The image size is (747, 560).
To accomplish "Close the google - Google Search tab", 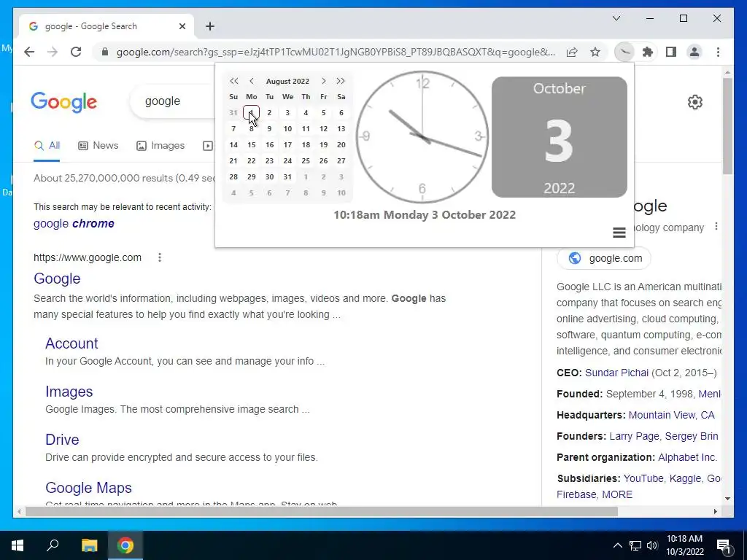I will [182, 26].
